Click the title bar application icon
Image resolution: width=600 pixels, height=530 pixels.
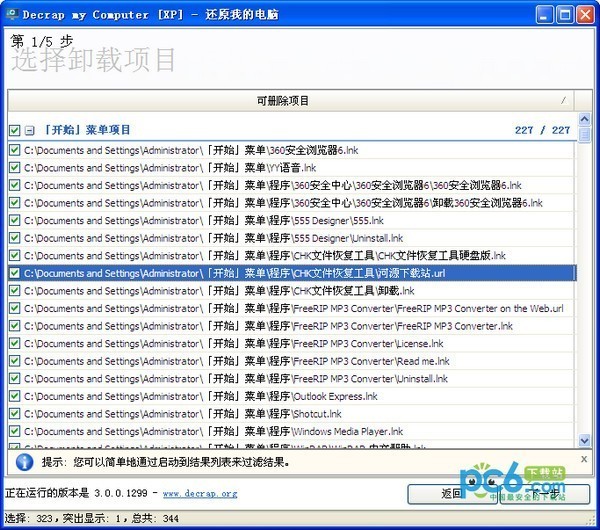(13, 15)
